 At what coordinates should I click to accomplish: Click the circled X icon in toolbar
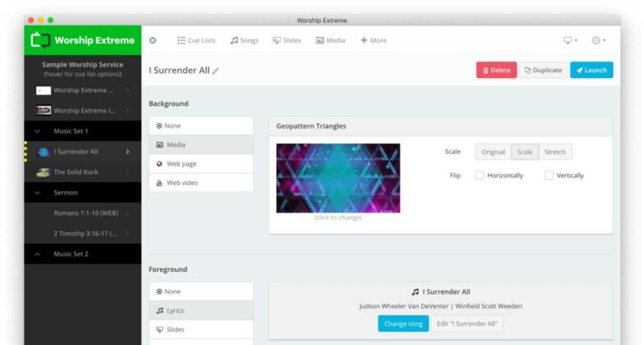click(x=153, y=40)
